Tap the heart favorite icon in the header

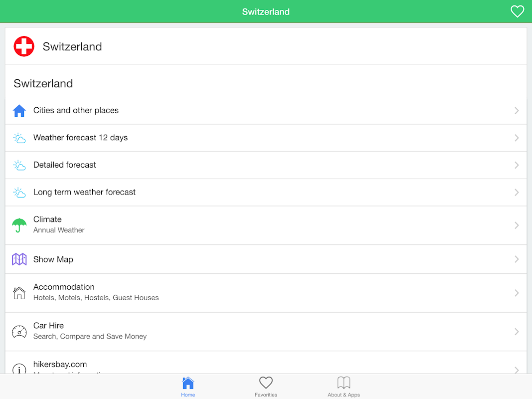point(517,11)
